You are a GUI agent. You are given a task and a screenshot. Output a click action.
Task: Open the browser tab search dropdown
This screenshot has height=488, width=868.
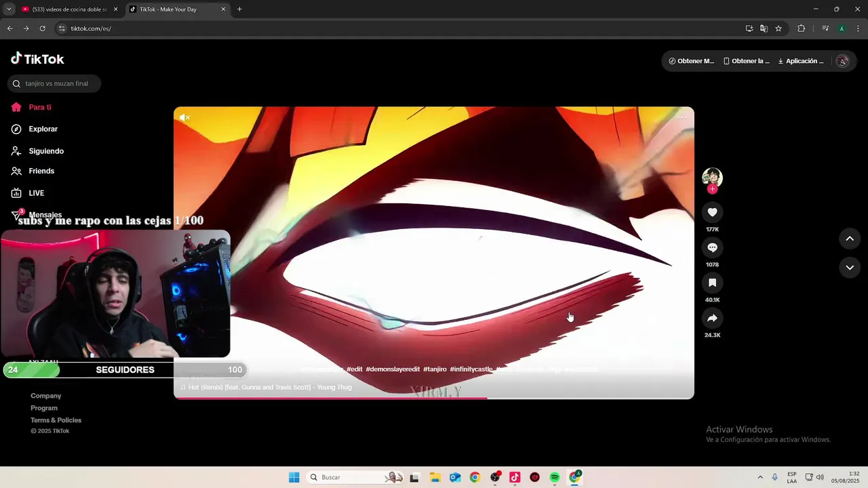9,9
